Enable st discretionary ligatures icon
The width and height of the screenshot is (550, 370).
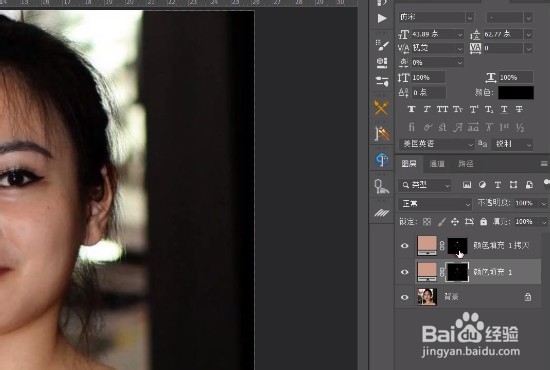point(442,127)
